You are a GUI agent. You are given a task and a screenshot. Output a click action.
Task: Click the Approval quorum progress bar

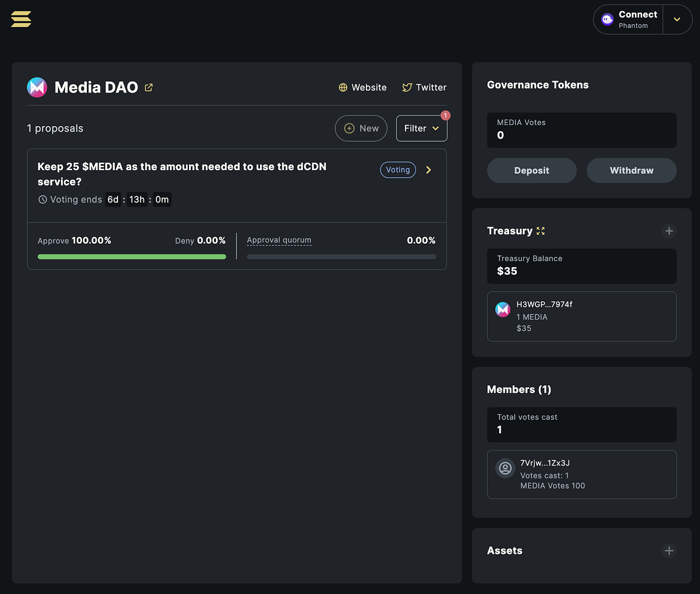click(x=341, y=257)
